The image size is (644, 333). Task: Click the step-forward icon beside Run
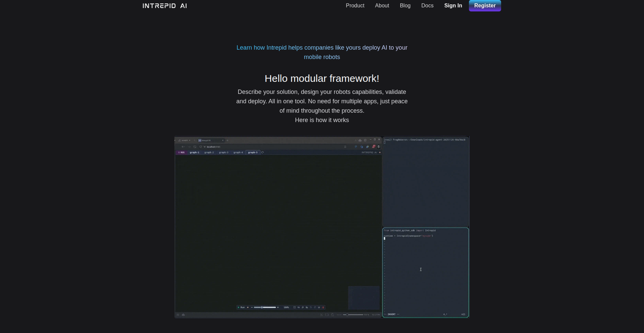click(x=248, y=308)
